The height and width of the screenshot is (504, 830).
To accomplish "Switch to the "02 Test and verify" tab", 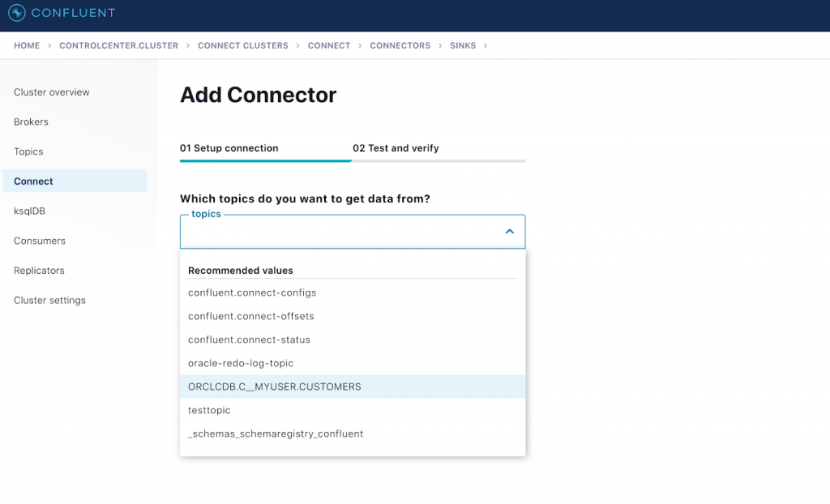I will (397, 148).
